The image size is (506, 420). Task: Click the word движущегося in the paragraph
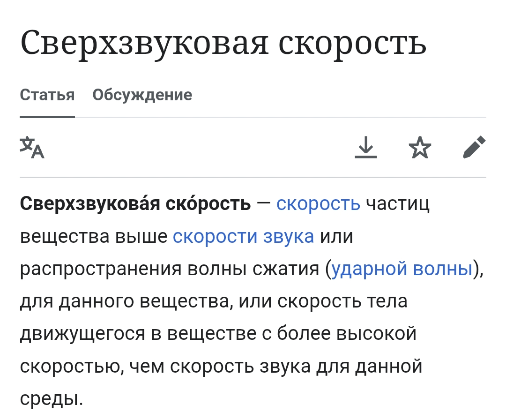(x=82, y=334)
